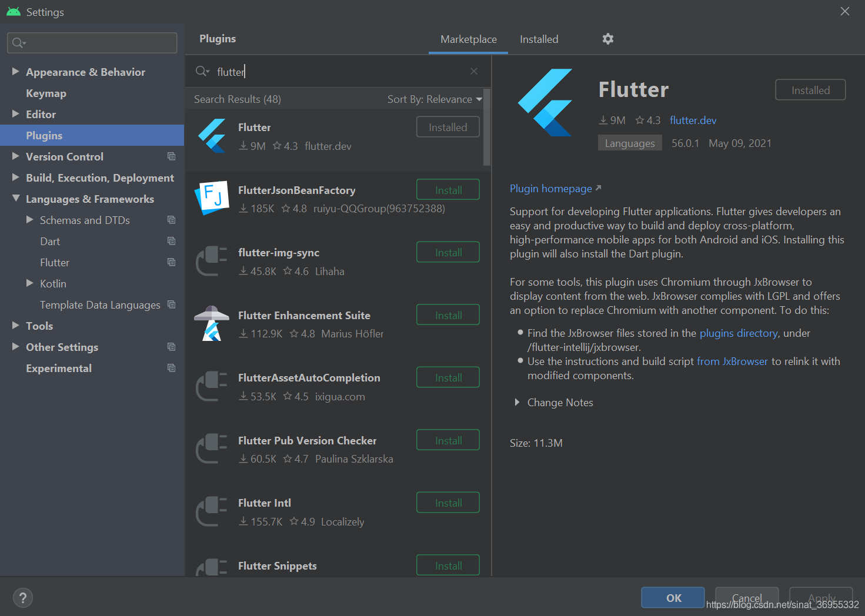865x616 pixels.
Task: Click the project-level icon beside Experimental
Action: pos(171,368)
